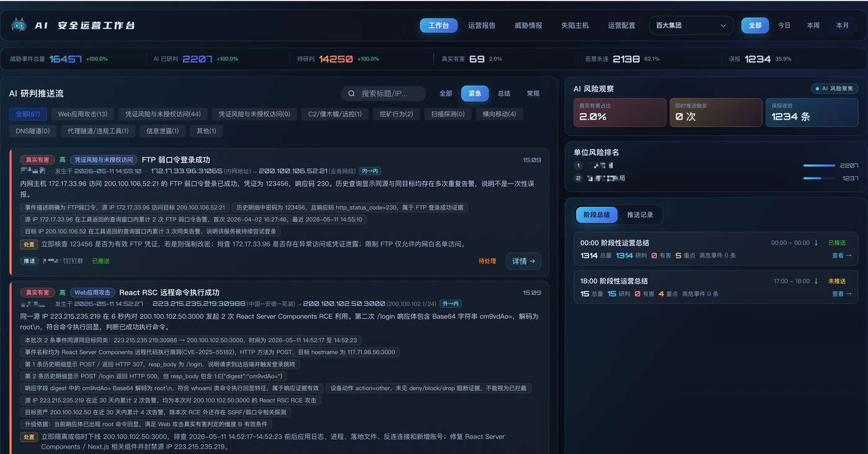Viewport: 868px width, 454px height.
Task: Click the AI 已研判 2207 statistic
Action: tap(196, 59)
